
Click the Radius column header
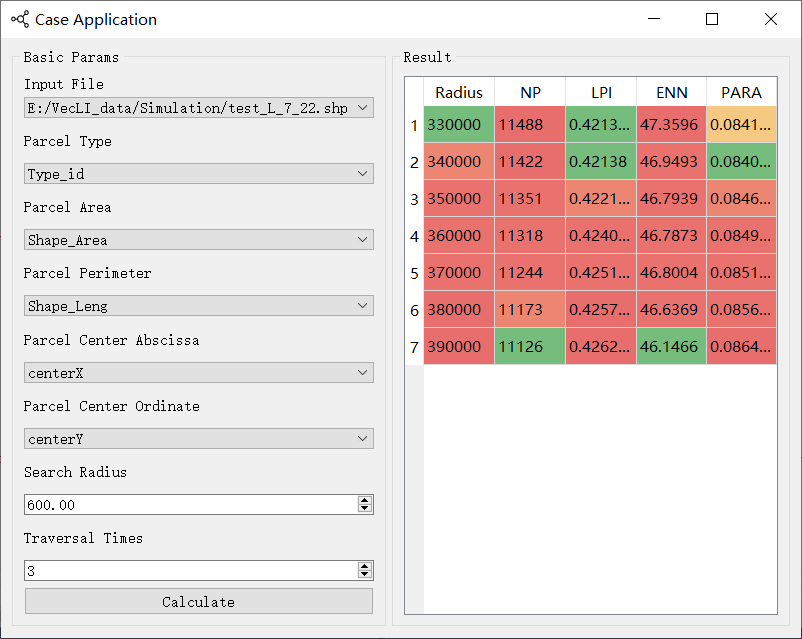[459, 92]
